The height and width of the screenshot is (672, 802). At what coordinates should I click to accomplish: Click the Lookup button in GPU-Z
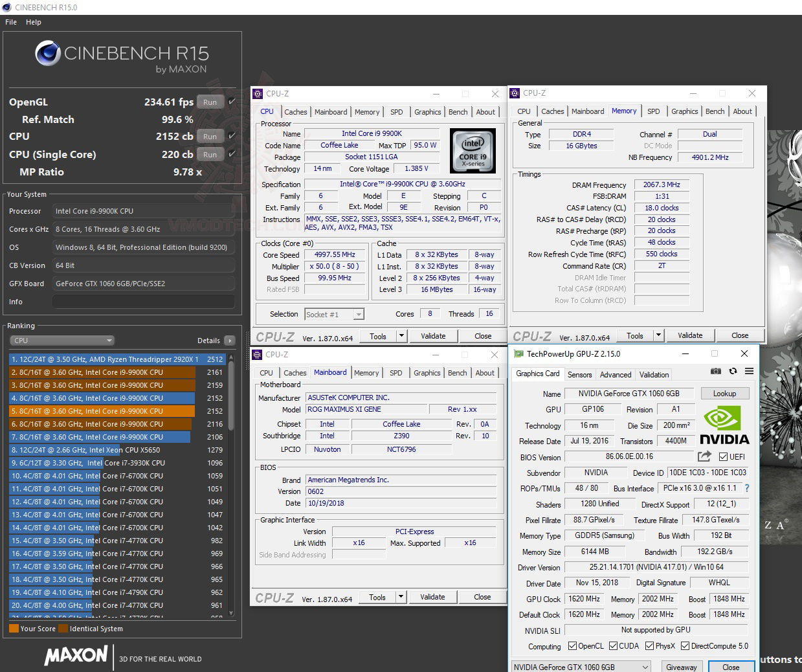[x=724, y=393]
